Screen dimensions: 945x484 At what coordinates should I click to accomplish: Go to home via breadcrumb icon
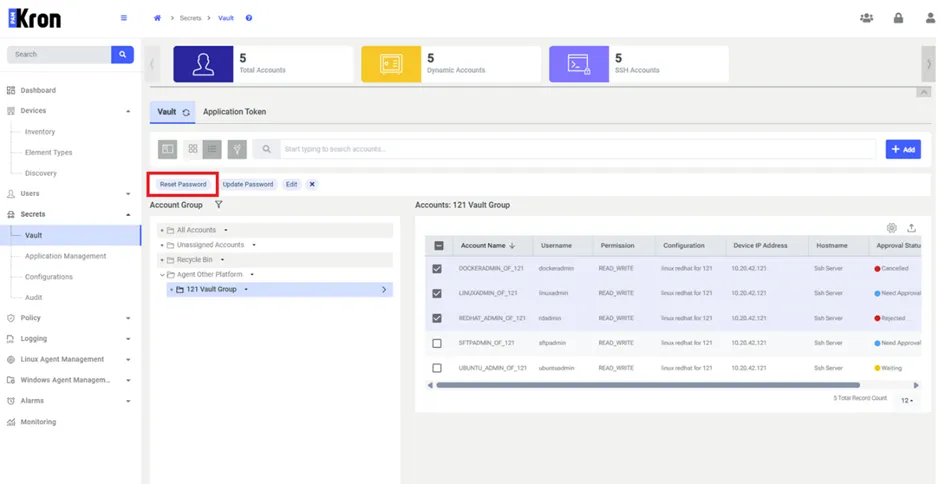pos(157,18)
